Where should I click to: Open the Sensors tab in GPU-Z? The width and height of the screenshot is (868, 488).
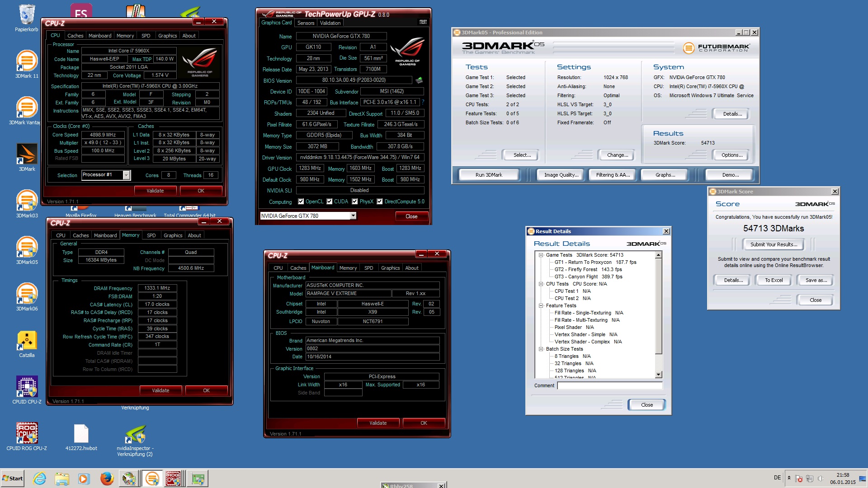(306, 23)
